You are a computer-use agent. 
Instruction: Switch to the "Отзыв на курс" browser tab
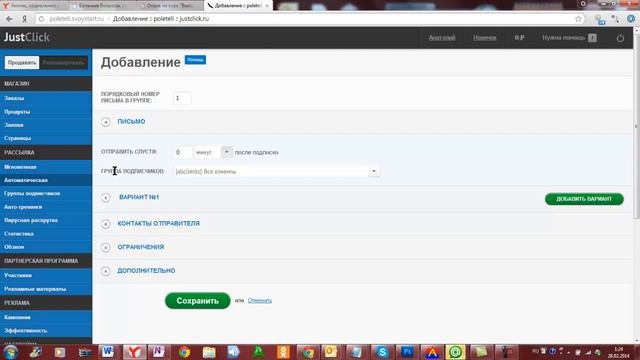(169, 6)
